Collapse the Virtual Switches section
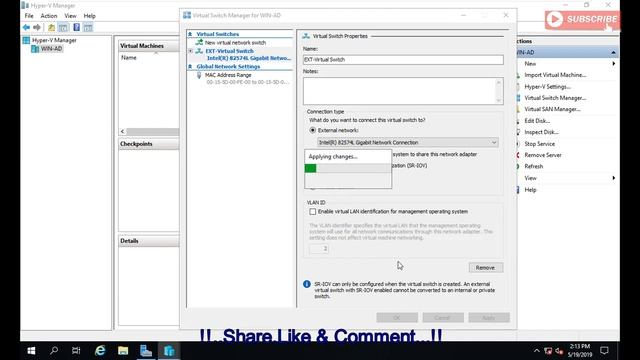 (x=190, y=34)
